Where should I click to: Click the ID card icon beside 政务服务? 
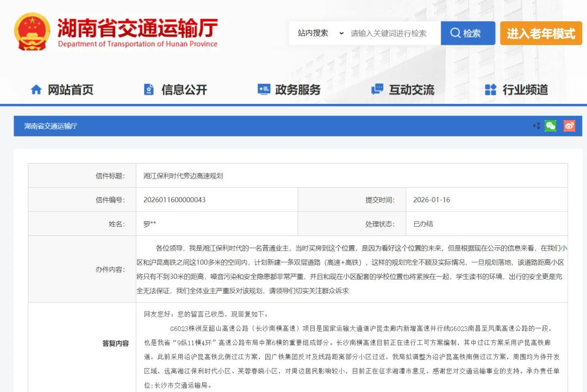coord(264,89)
